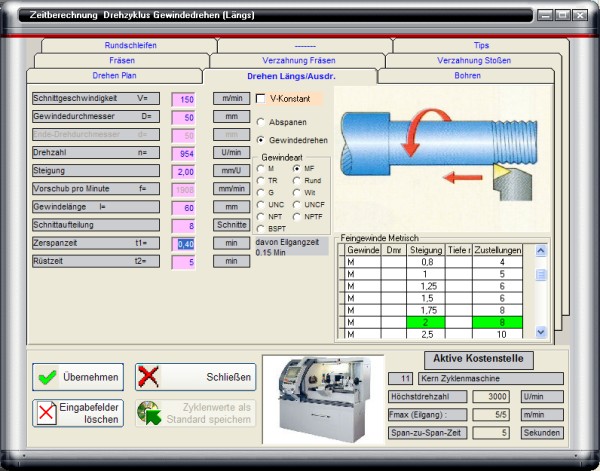Viewport: 600px width, 471px height.
Task: Click Steigung cell 1,25 in the table
Action: pos(426,286)
